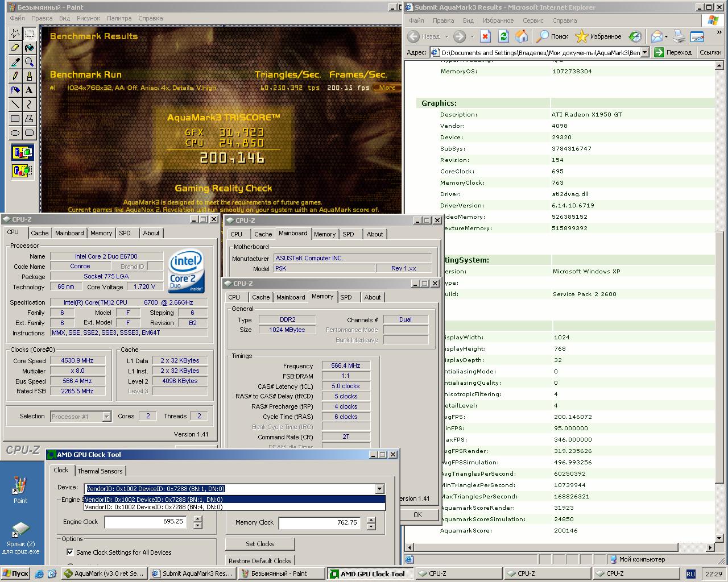Click the RU language indicator in the tray
The width and height of the screenshot is (728, 582).
coord(690,574)
